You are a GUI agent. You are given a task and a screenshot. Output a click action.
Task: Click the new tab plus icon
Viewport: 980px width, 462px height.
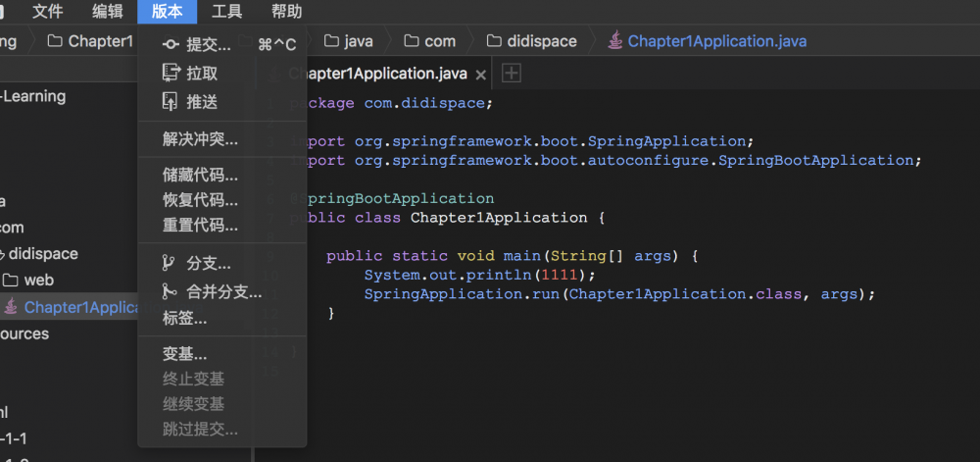(511, 74)
